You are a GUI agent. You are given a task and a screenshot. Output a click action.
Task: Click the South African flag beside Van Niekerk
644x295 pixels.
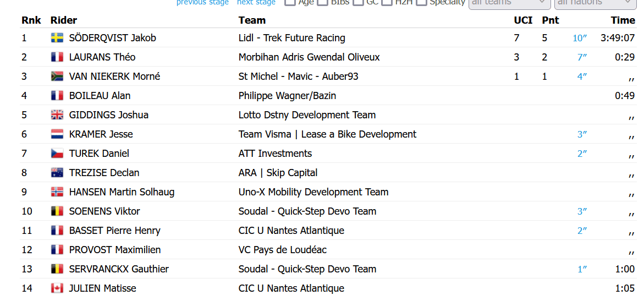tap(57, 77)
